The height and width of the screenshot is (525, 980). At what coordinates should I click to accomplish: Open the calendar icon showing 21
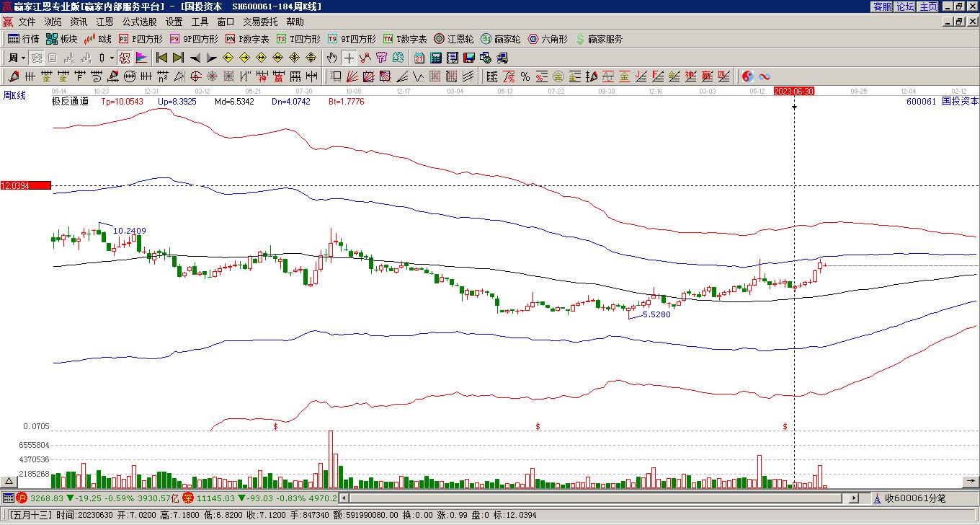coord(419,58)
